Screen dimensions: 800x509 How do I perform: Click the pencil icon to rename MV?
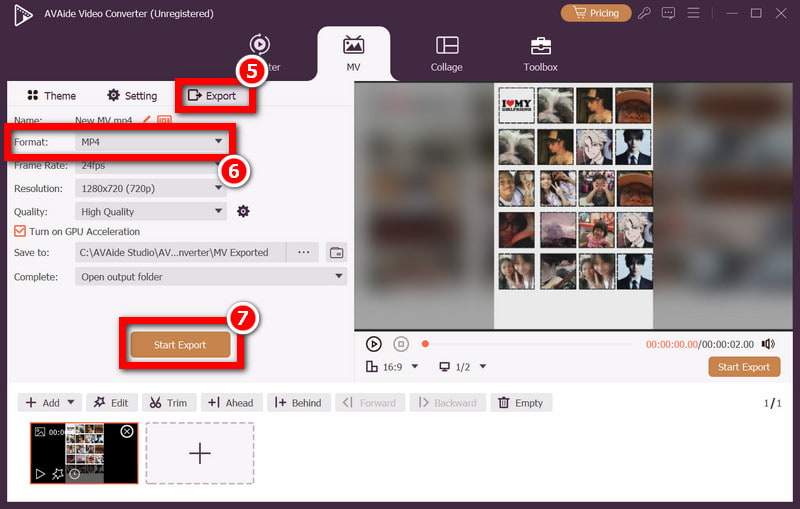(147, 120)
